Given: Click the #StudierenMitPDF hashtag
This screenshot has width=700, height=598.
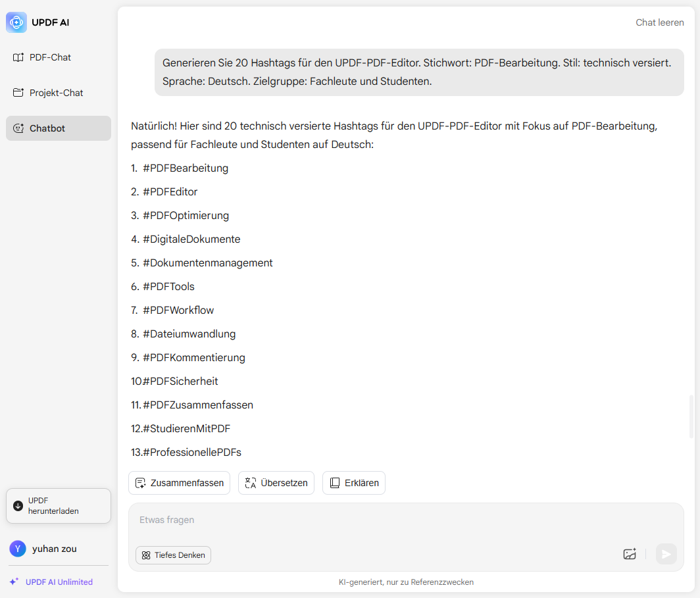Looking at the screenshot, I should pos(187,428).
